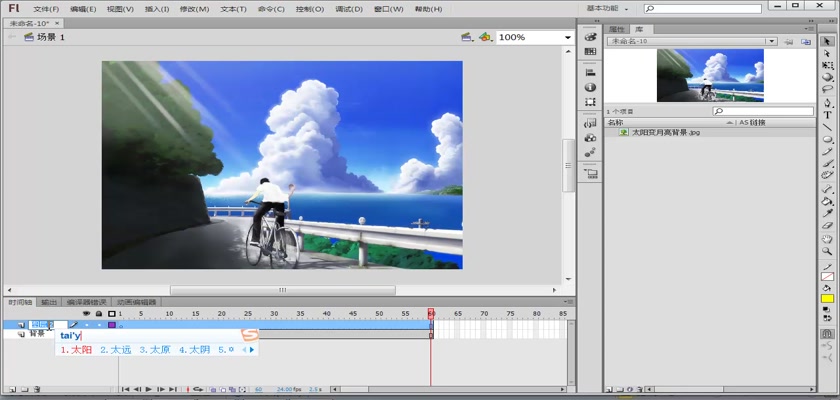Select the Zoom magnifier tool
840x400 pixels.
(827, 251)
